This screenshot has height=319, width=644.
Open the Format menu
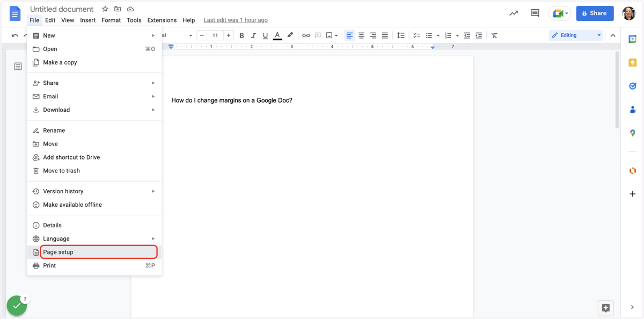click(111, 20)
